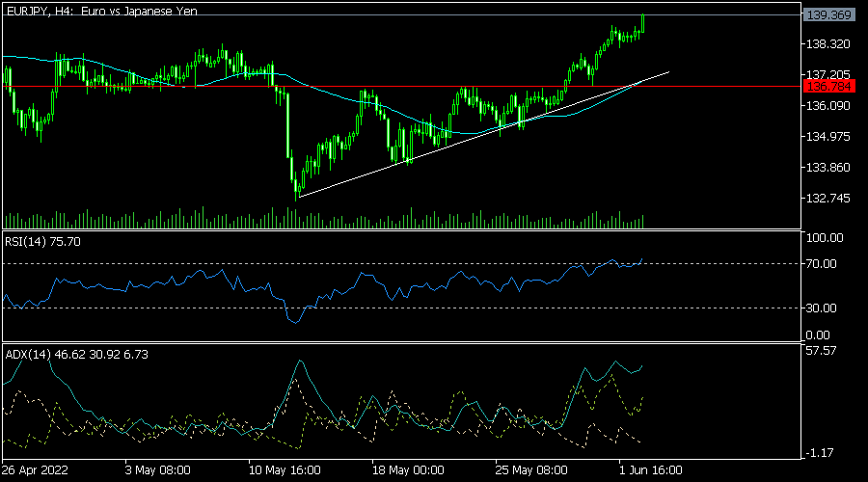The image size is (868, 482).
Task: Click the EURJPY, H4 chart title
Action: 102,11
